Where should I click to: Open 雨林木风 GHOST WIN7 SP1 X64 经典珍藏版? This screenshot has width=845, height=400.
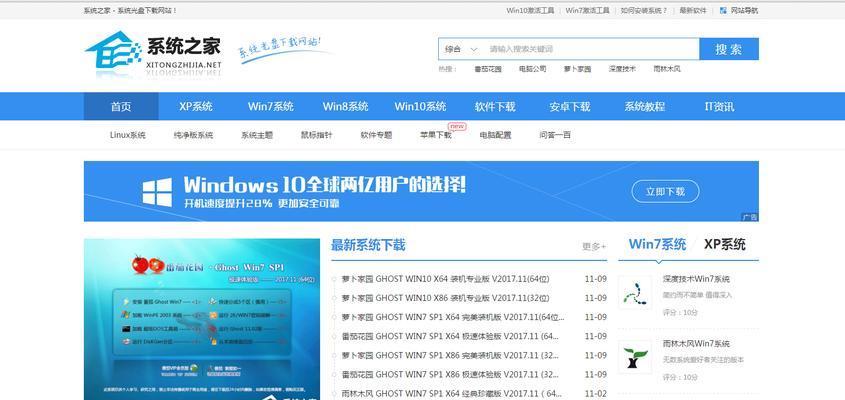(x=452, y=394)
